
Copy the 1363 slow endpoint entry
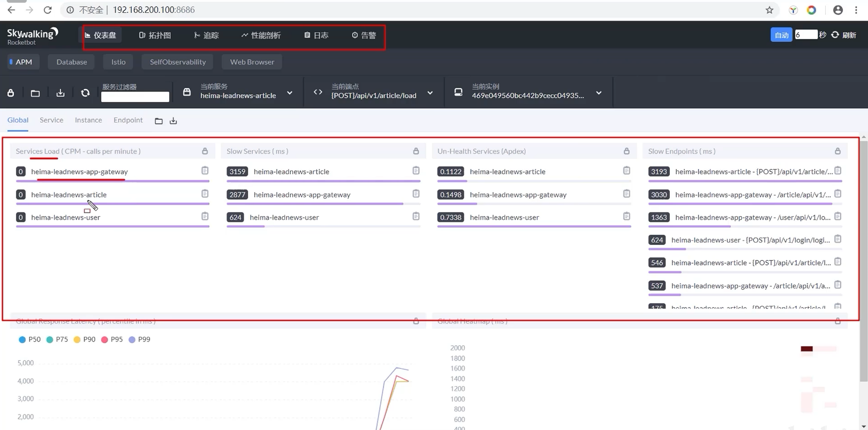[x=838, y=216]
